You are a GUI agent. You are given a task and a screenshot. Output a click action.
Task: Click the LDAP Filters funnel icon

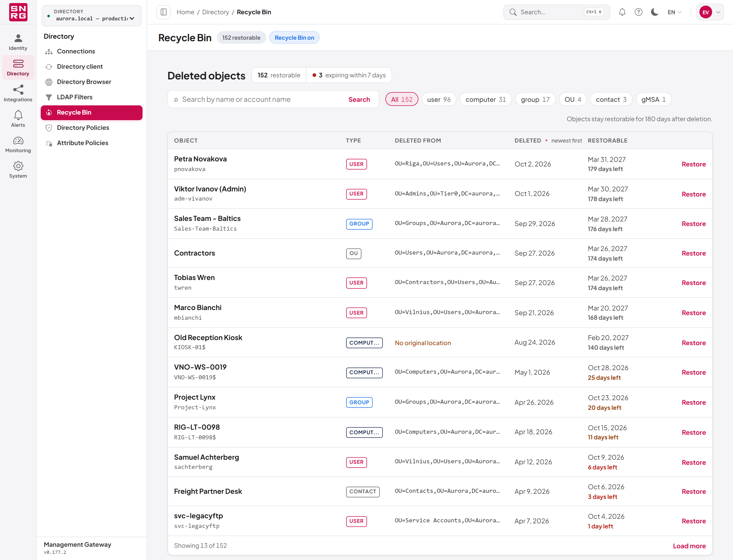point(49,97)
